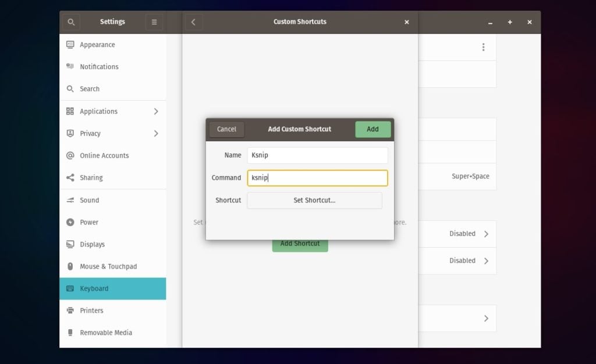Click the Appearance icon in sidebar
The width and height of the screenshot is (596, 364).
(70, 45)
